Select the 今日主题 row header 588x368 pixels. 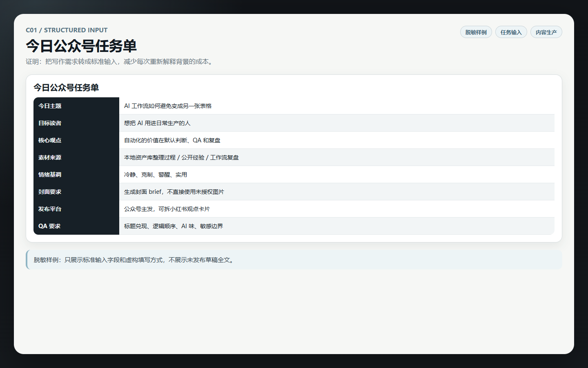(x=76, y=106)
